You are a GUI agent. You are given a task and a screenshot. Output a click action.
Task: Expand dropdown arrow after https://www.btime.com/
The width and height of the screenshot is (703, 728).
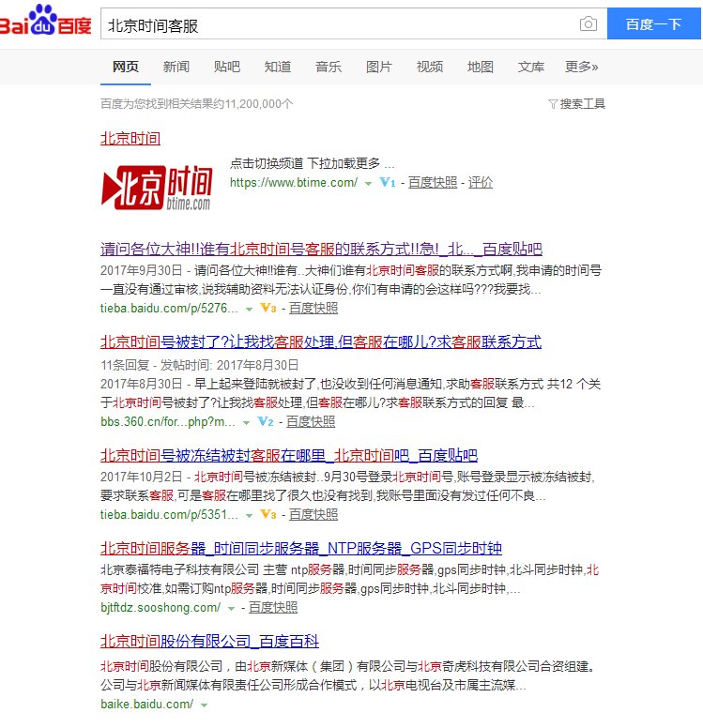click(x=368, y=184)
